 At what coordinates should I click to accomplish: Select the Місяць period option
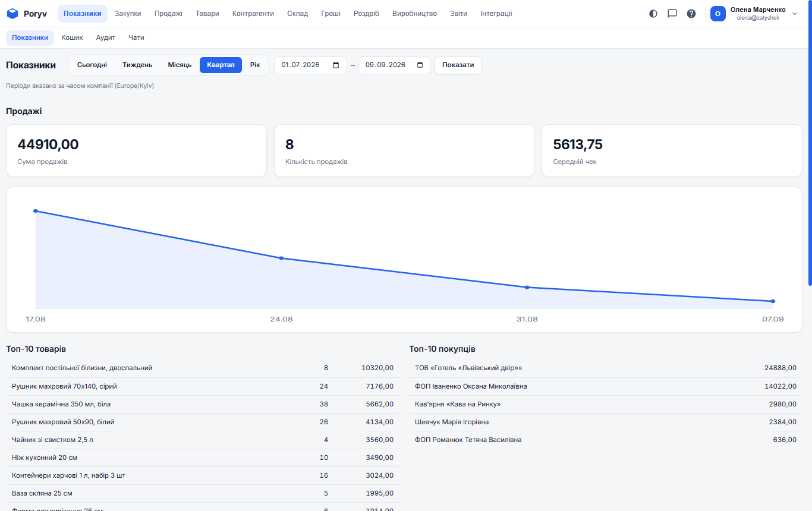click(180, 65)
